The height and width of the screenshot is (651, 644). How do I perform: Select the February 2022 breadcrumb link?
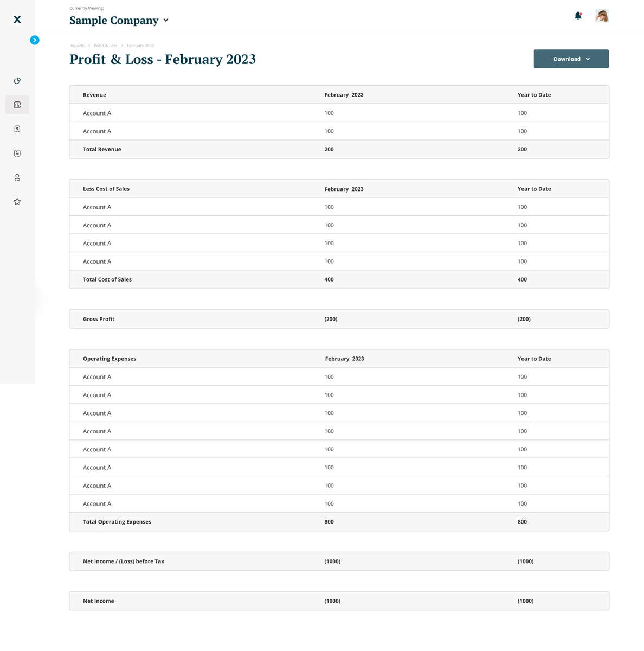click(140, 46)
